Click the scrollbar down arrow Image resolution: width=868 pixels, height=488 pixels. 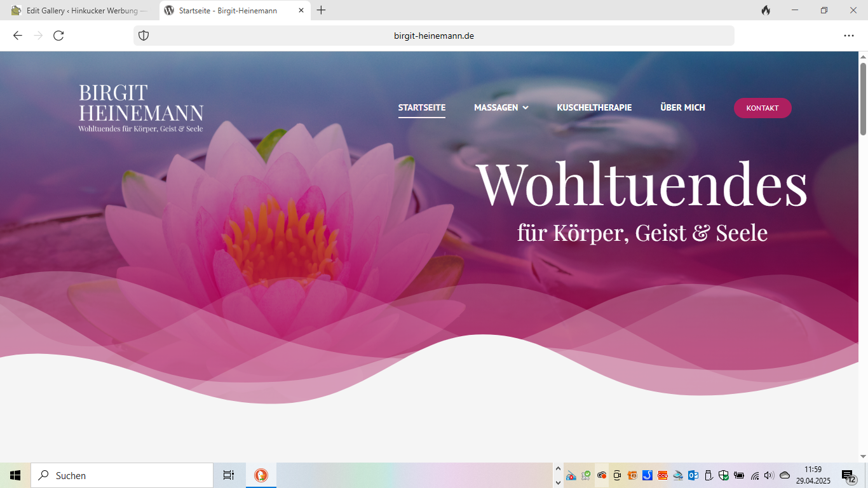[863, 456]
